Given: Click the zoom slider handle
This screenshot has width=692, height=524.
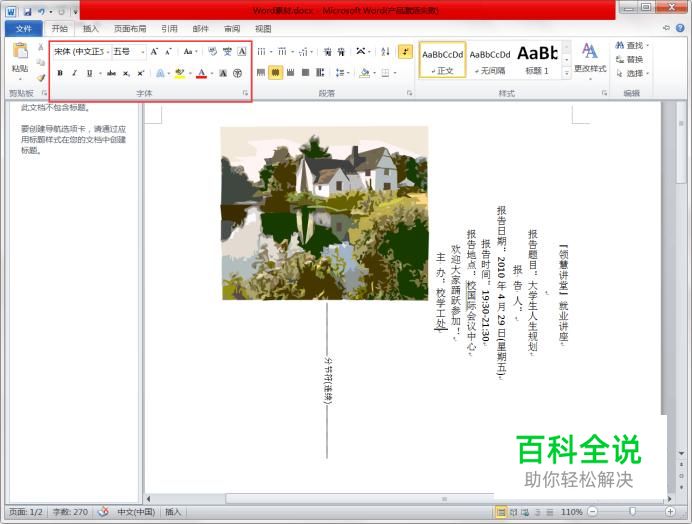Looking at the screenshot, I should pyautogui.click(x=632, y=512).
